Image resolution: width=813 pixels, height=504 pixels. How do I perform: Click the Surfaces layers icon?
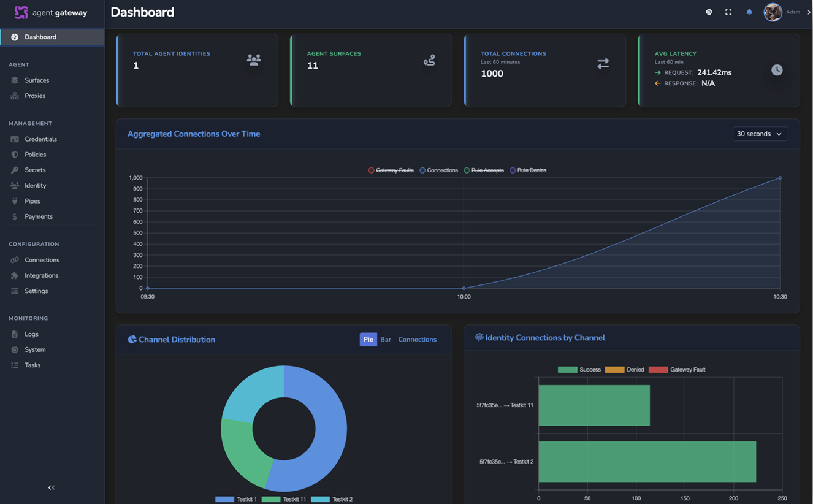15,80
